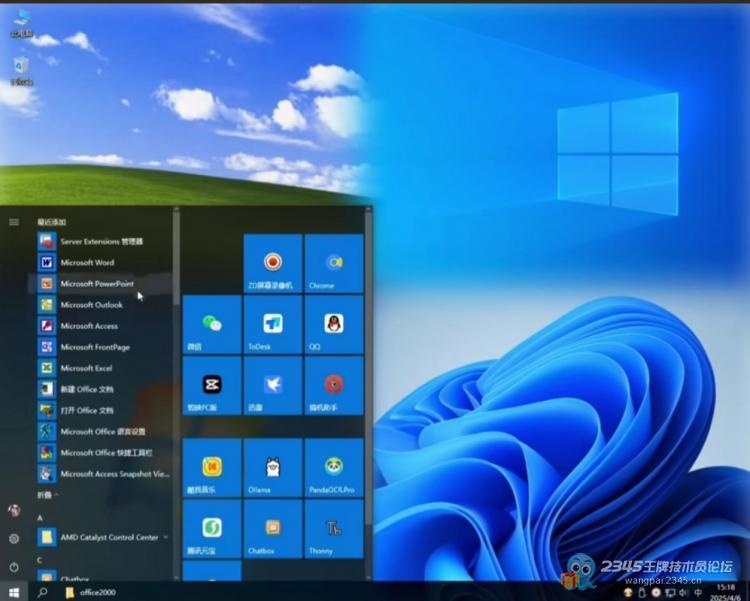Screen dimensions: 750x601
Task: Click the ZD screen recorder tile
Action: pos(273,263)
